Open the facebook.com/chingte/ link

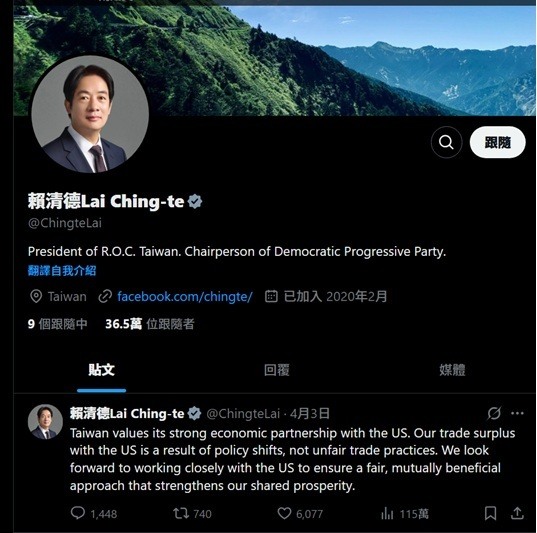(185, 296)
